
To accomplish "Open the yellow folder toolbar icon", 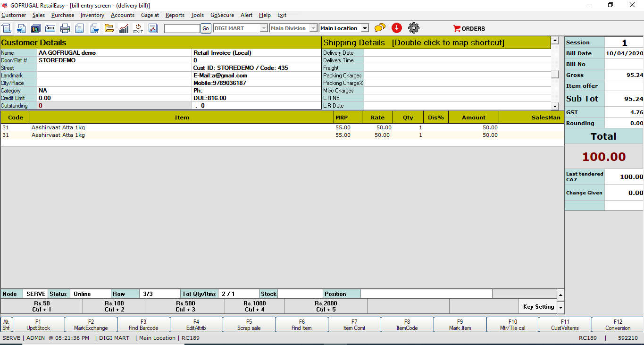I will tap(109, 28).
